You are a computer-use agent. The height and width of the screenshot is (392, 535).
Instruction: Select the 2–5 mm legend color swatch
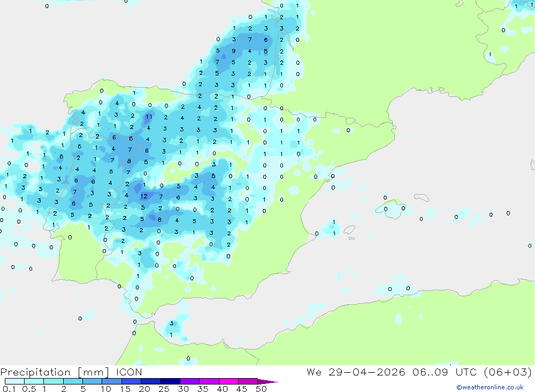click(73, 381)
